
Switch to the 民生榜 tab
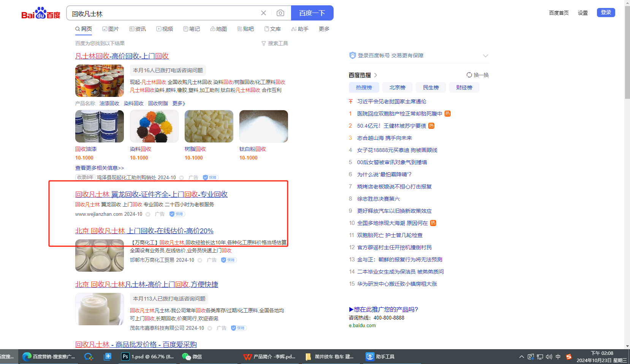pyautogui.click(x=431, y=87)
